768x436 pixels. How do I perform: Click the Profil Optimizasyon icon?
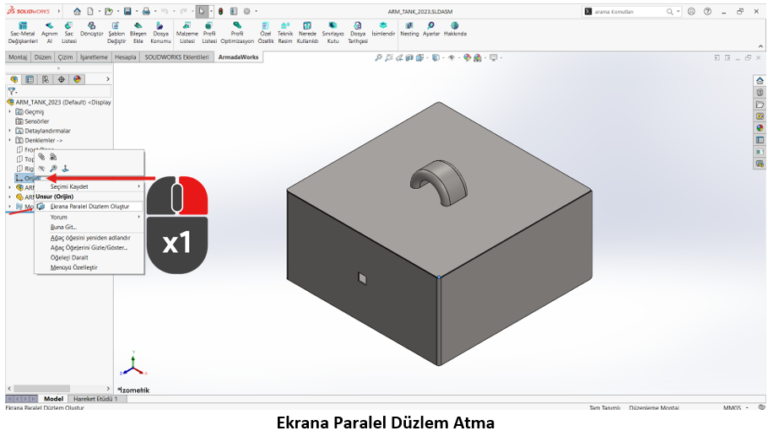[x=237, y=32]
